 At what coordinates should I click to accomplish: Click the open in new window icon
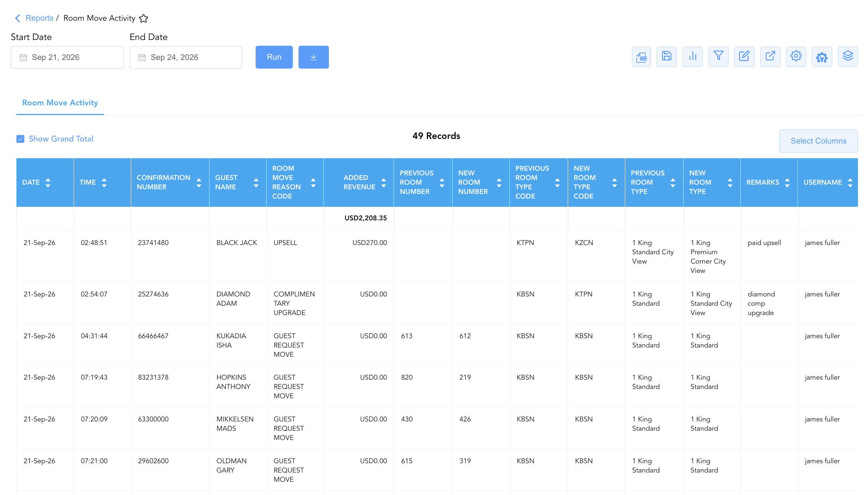tap(770, 57)
